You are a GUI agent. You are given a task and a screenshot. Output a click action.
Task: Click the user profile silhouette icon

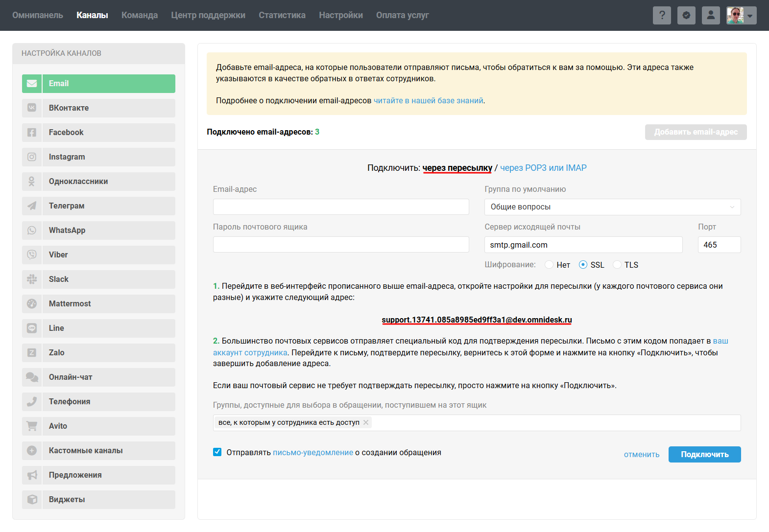click(x=711, y=15)
